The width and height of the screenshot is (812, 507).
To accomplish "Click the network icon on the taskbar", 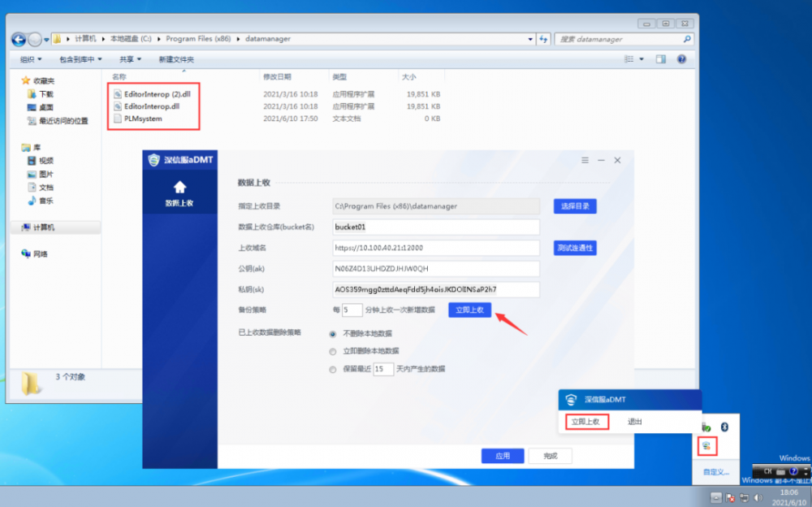I will pos(744,498).
